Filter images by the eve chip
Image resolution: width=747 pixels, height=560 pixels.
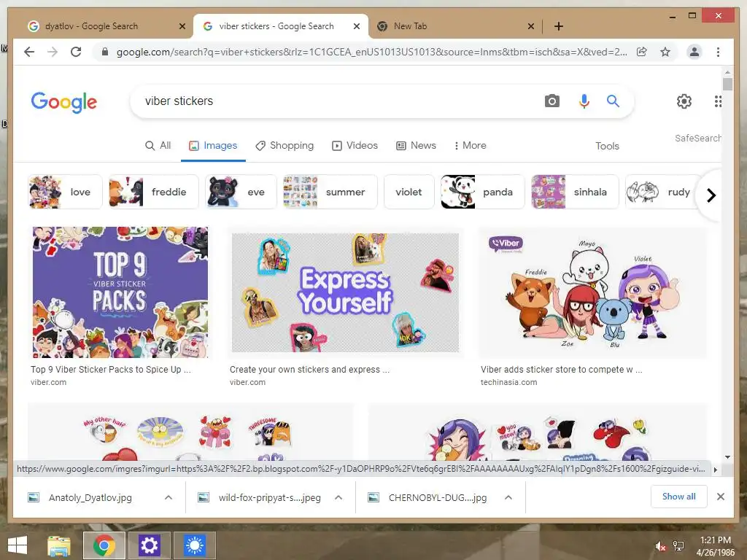pos(241,192)
